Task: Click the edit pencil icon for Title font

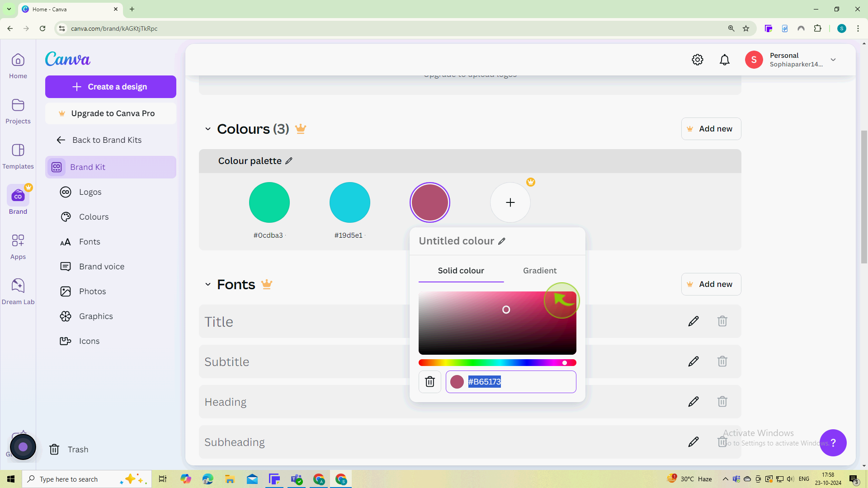Action: pos(693,321)
